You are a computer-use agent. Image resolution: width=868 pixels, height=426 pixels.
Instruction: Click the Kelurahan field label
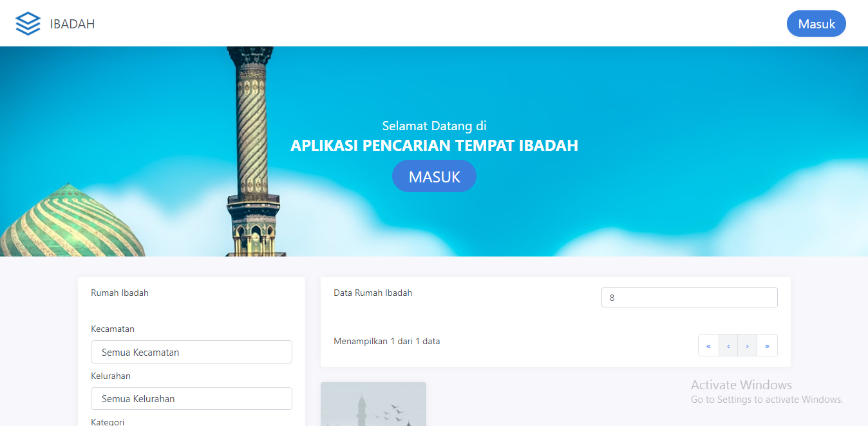pyautogui.click(x=111, y=376)
